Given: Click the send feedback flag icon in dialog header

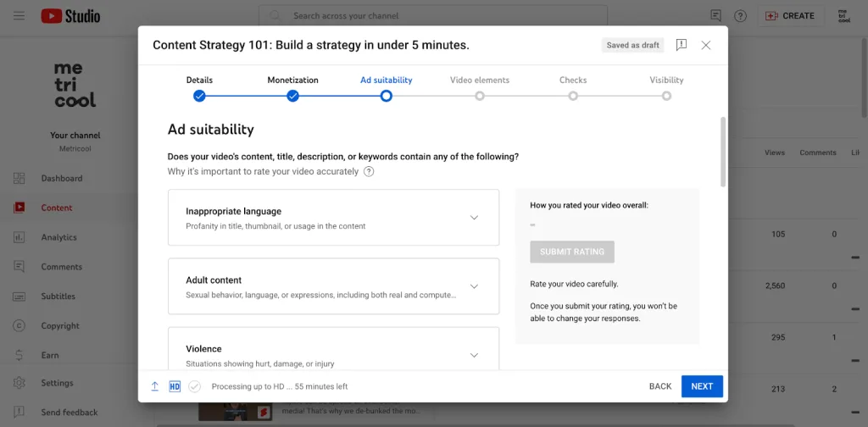Looking at the screenshot, I should click(682, 45).
